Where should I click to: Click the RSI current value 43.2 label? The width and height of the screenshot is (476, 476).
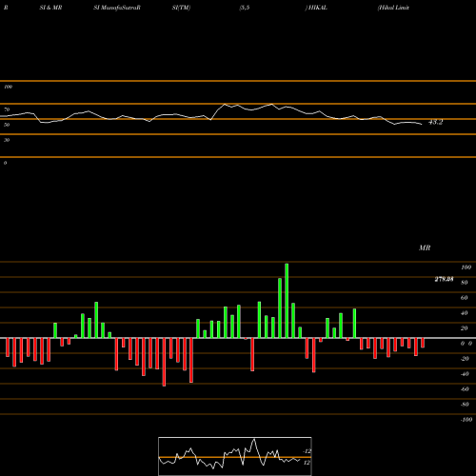pos(435,122)
